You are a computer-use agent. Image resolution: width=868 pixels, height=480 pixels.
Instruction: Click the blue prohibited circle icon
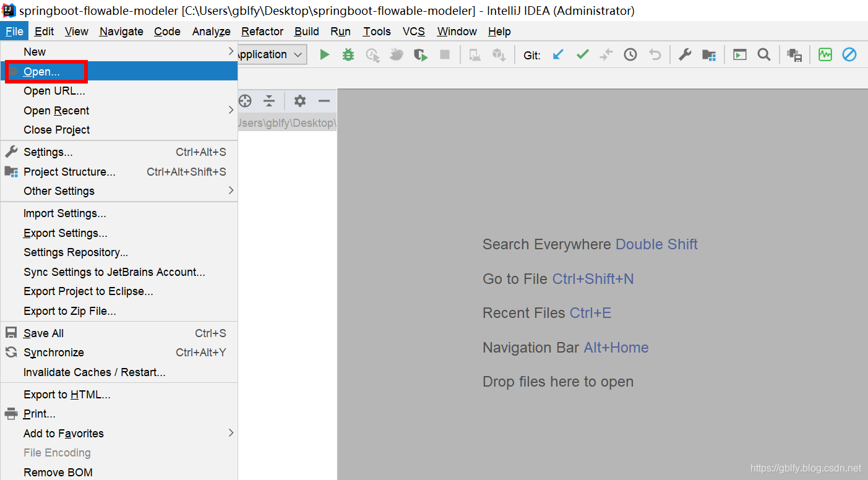coord(849,54)
